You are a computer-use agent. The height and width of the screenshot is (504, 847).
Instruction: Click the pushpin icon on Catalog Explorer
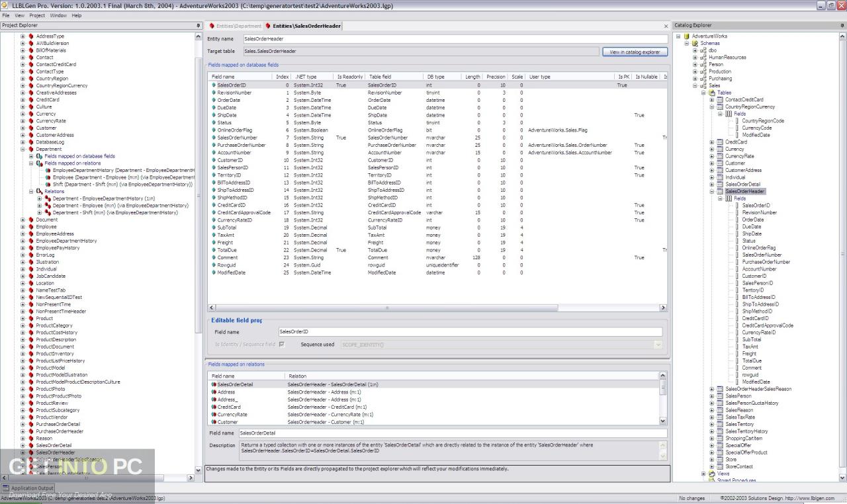click(x=842, y=25)
